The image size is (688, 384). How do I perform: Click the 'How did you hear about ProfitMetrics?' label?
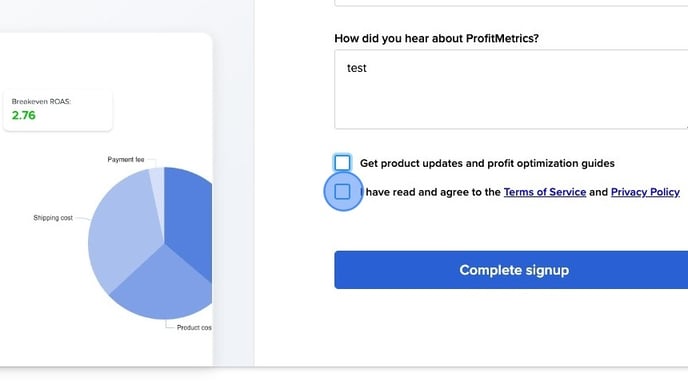coord(437,39)
